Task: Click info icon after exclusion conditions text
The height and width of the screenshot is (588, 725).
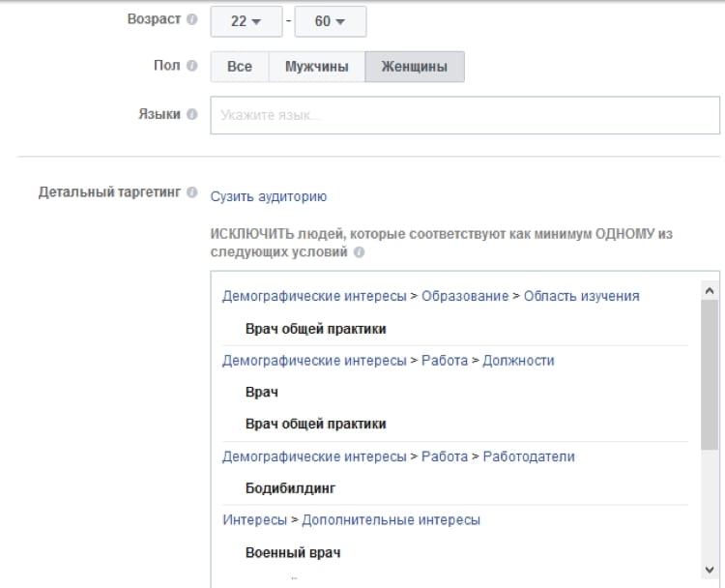Action: (359, 252)
